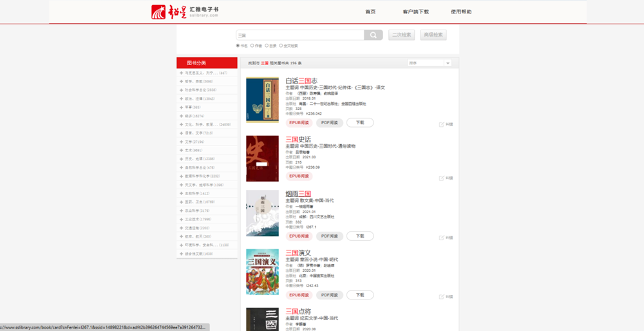
Task: Select the 目录 search radio button
Action: click(x=266, y=46)
